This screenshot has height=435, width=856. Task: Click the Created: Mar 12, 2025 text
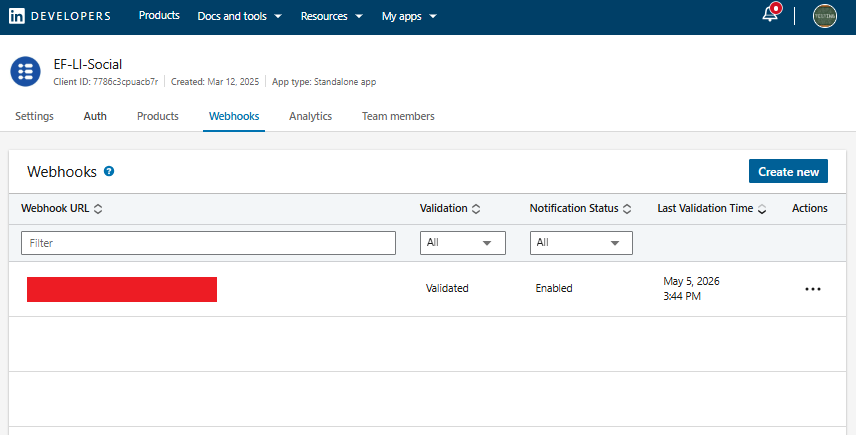(215, 82)
